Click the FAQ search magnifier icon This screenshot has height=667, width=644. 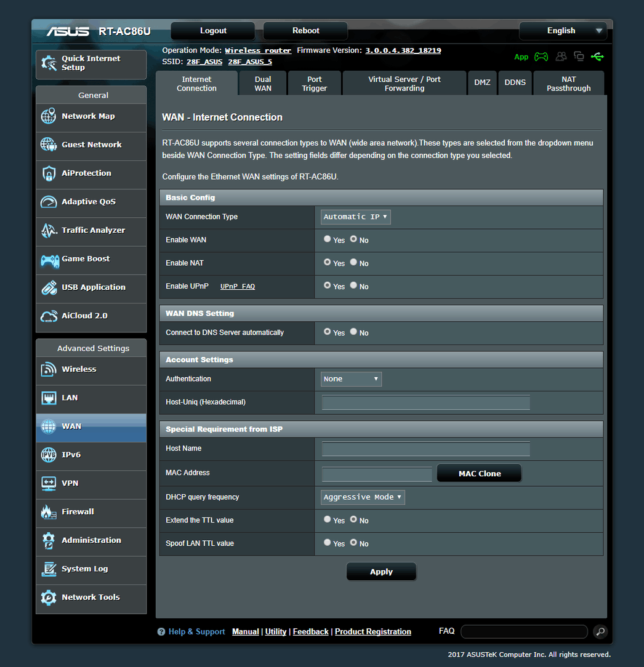(600, 632)
